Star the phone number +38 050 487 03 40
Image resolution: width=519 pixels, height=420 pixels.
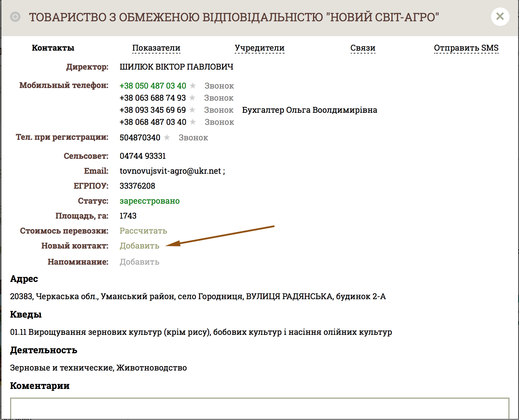click(x=193, y=85)
